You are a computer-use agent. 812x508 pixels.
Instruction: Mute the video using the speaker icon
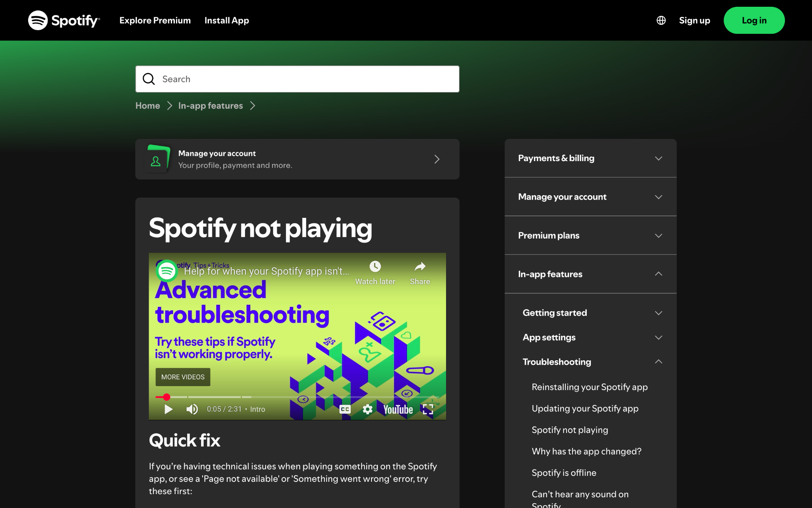192,409
